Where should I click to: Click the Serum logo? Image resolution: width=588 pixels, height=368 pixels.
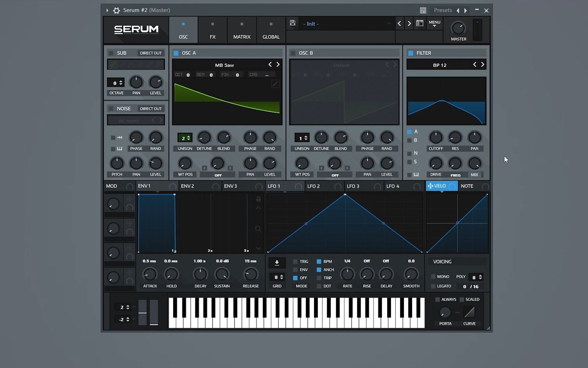136,30
